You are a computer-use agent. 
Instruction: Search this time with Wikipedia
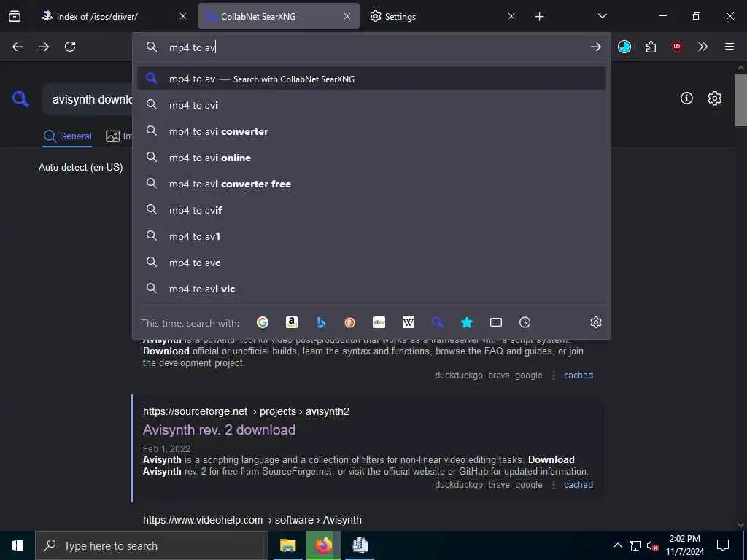click(x=409, y=322)
